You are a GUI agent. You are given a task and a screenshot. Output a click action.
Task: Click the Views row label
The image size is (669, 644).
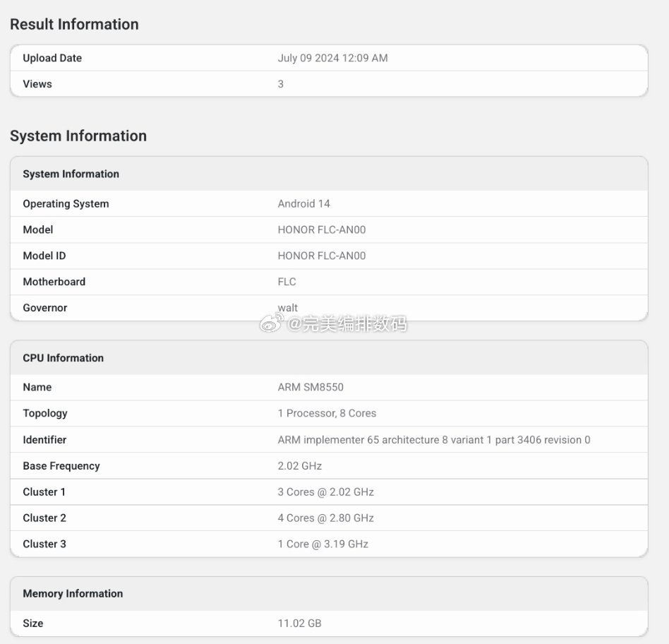click(37, 84)
